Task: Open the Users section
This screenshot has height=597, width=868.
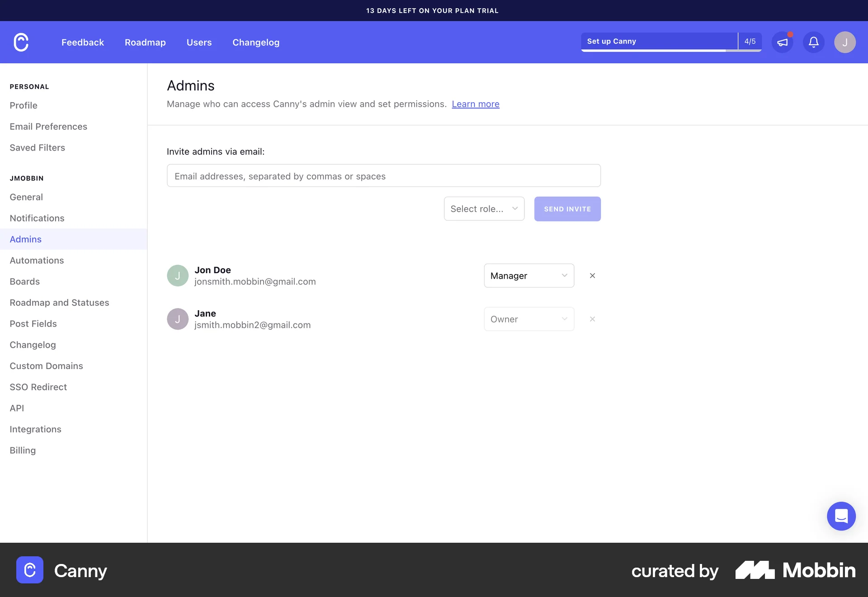Action: 199,42
